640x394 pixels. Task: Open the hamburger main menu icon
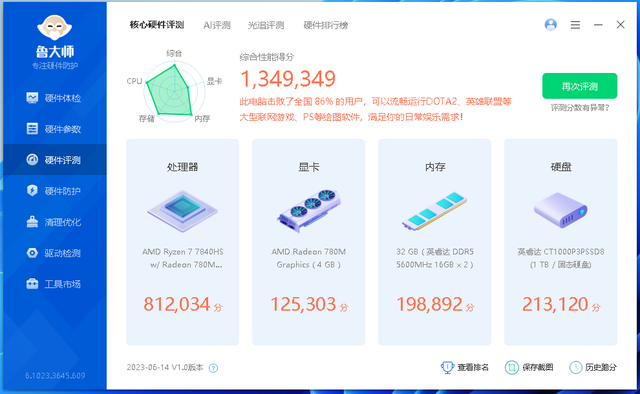click(575, 25)
